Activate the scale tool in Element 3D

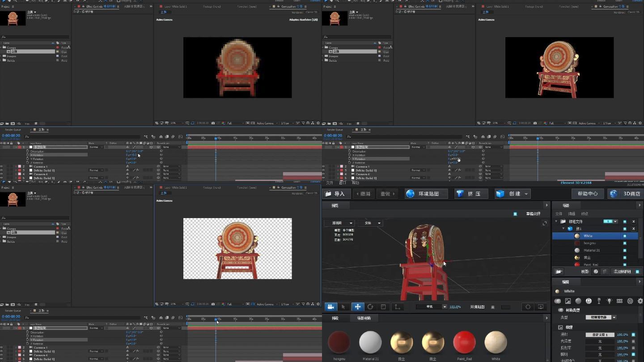pyautogui.click(x=383, y=307)
